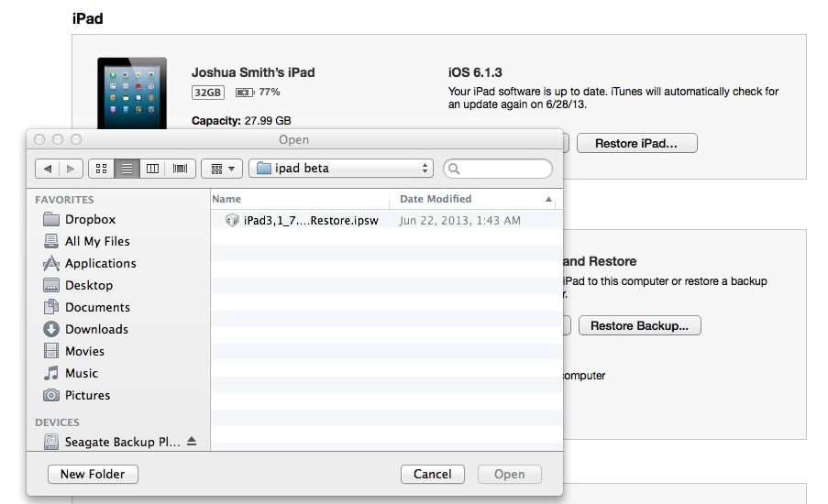Click the Movies filmstrip icon
Image resolution: width=828 pixels, height=504 pixels.
coord(51,351)
